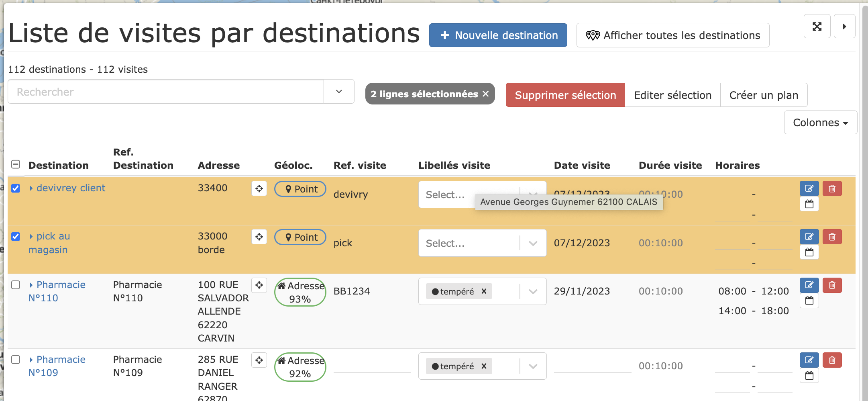Check the Pharmacie N°110 row checkbox
Viewport: 868px width, 401px height.
point(16,285)
